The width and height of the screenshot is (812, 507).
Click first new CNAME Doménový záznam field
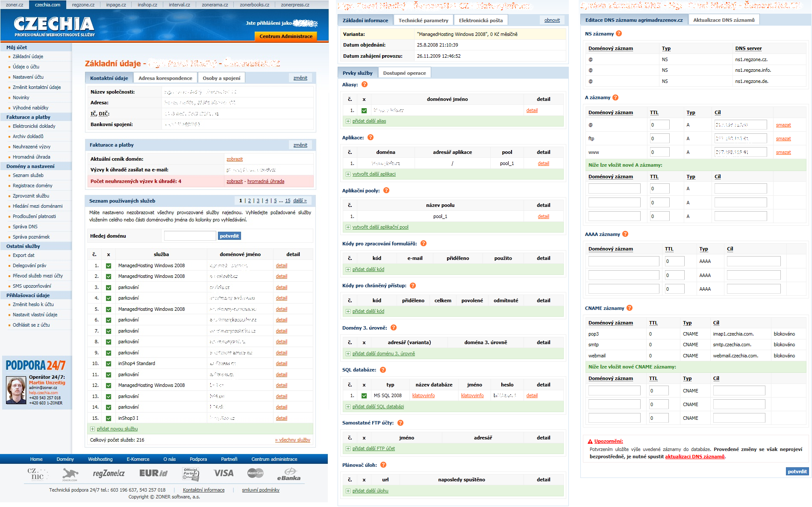click(614, 391)
